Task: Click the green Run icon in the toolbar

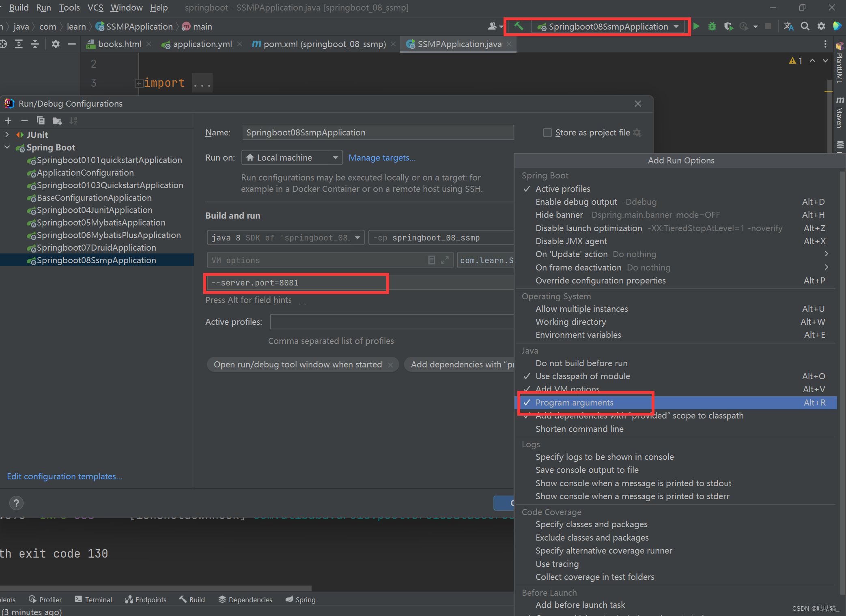Action: click(696, 26)
